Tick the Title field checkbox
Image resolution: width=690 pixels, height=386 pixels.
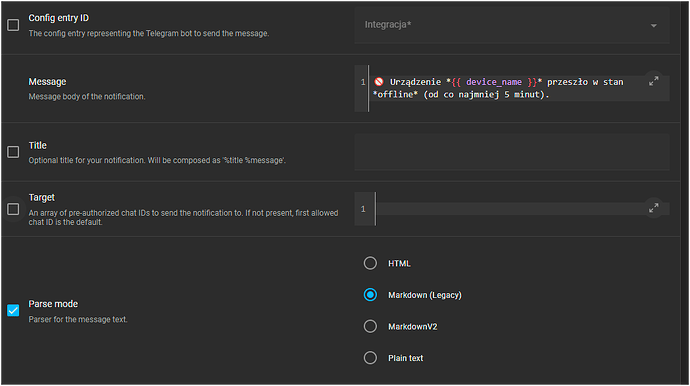[x=13, y=152]
